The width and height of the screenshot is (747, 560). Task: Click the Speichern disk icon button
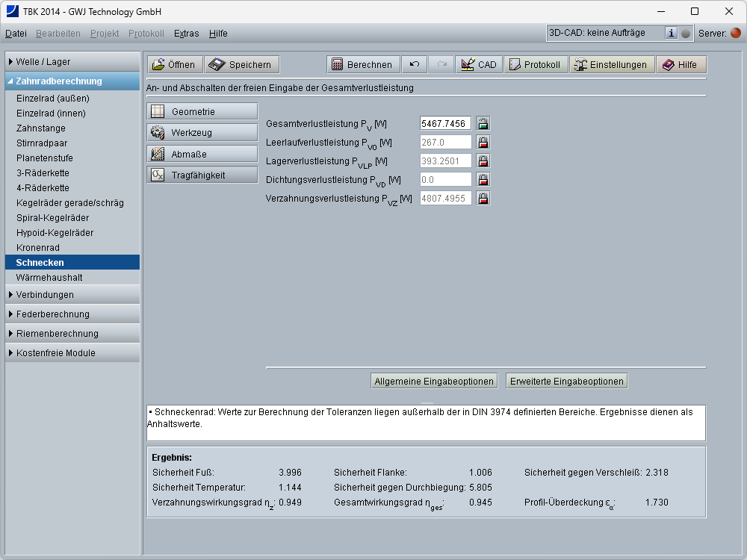(241, 65)
